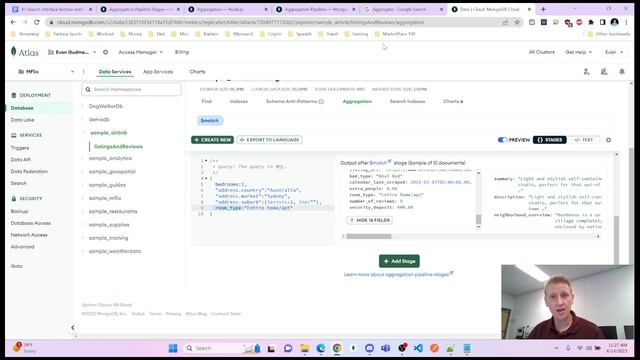This screenshot has width=640, height=360.
Task: Expand the DogWalkerDb database
Action: pyautogui.click(x=83, y=106)
